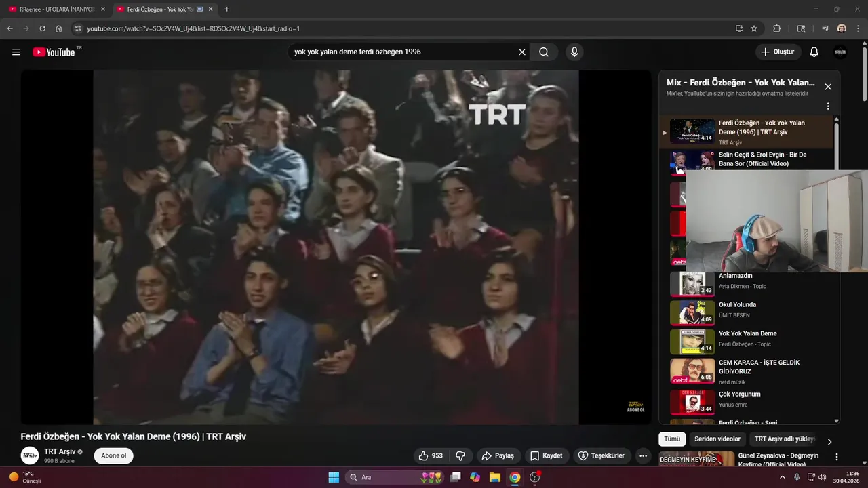Play Selin Geçit & Erol Evgin playlist video
This screenshot has width=868, height=488.
coord(746,161)
